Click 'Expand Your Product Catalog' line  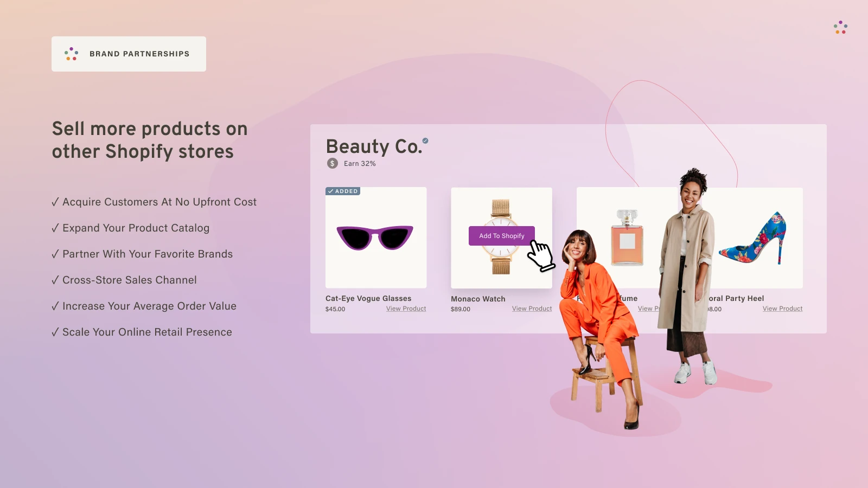pos(131,228)
